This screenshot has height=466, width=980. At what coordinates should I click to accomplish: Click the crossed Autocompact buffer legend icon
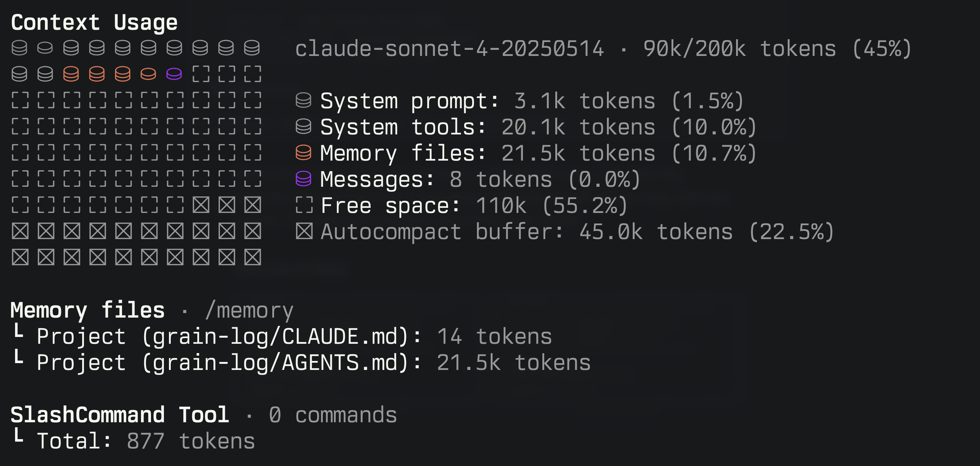[304, 231]
